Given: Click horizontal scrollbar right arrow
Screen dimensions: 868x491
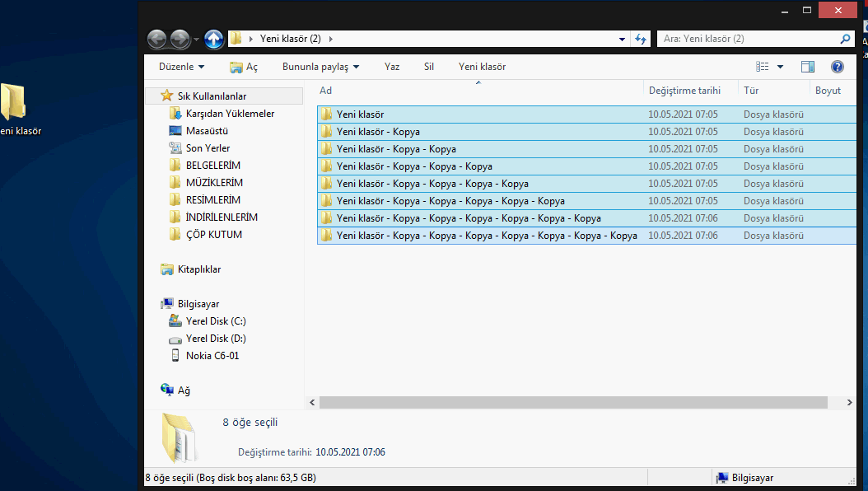Looking at the screenshot, I should pyautogui.click(x=849, y=402).
